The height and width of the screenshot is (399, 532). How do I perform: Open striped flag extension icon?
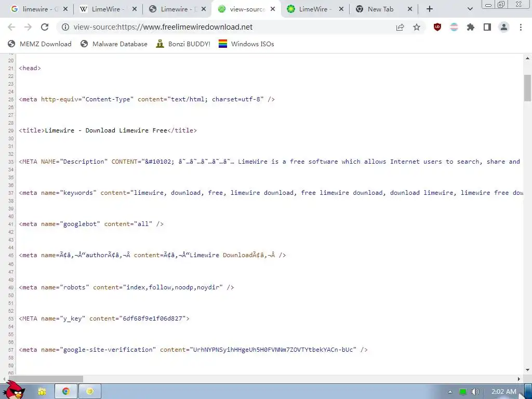(x=454, y=27)
